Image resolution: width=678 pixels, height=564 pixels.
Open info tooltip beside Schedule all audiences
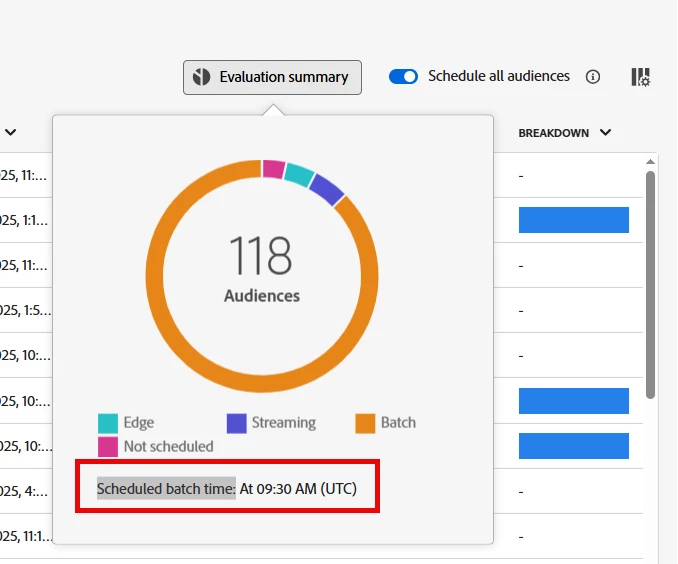(593, 77)
